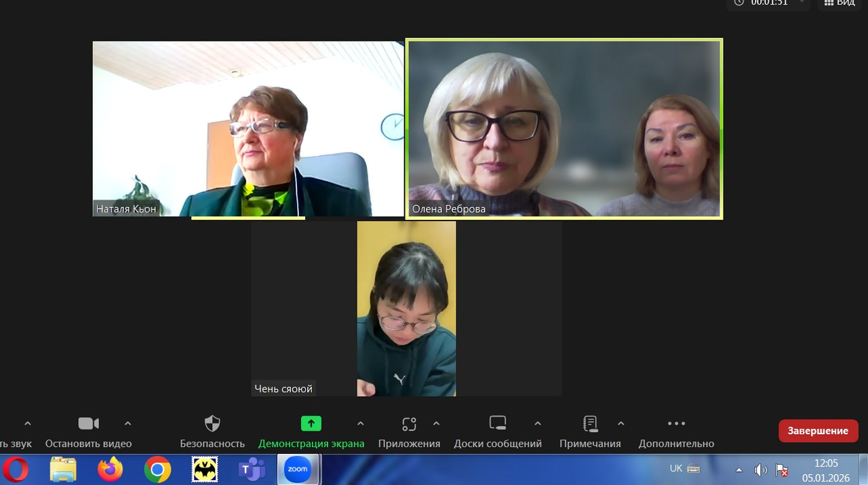The height and width of the screenshot is (485, 868).
Task: Show hidden system tray icons
Action: (x=739, y=469)
